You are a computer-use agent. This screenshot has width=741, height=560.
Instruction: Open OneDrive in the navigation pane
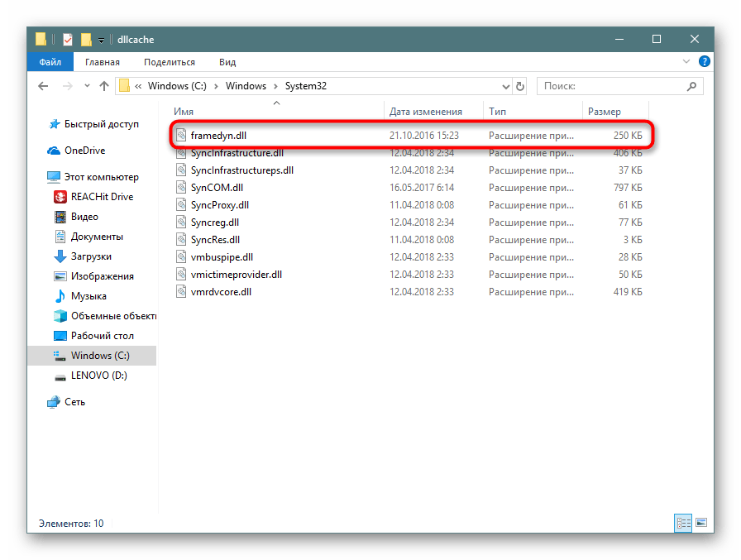click(84, 151)
